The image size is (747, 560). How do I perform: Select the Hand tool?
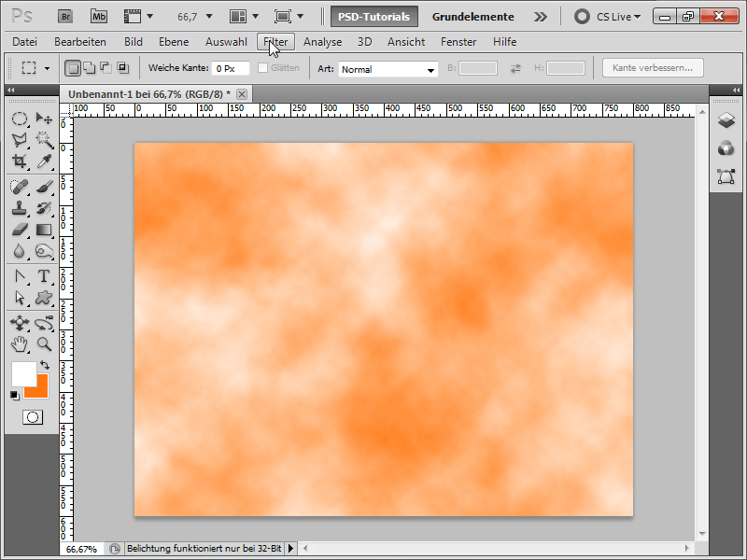20,343
